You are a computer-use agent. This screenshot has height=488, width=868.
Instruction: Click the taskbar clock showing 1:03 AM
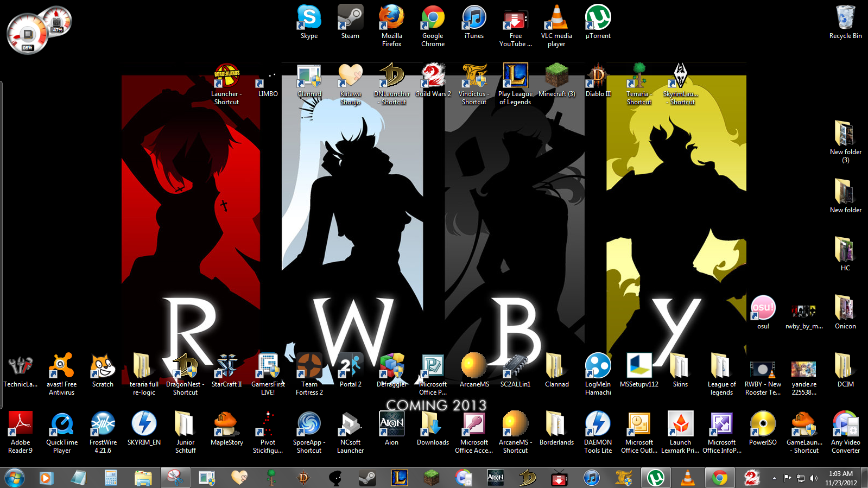tap(841, 478)
